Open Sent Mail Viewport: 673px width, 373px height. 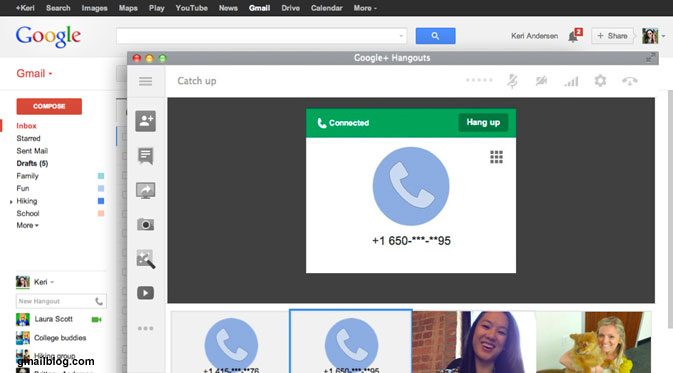(32, 151)
